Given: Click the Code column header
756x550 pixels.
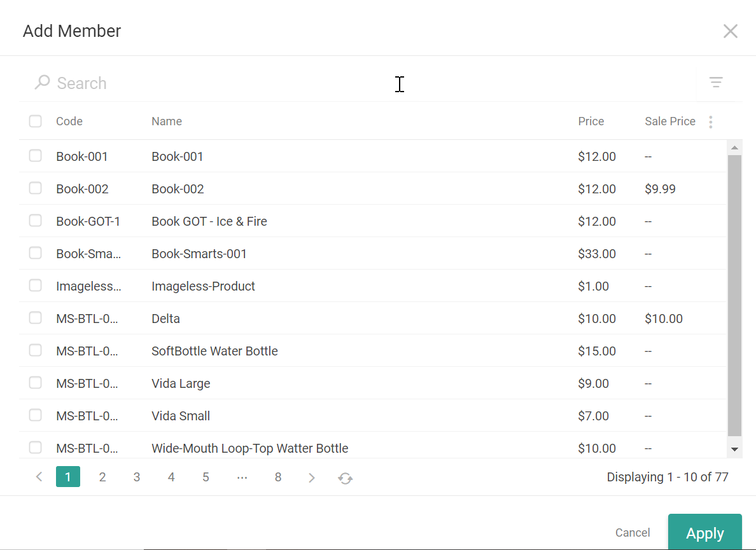Looking at the screenshot, I should (x=69, y=121).
